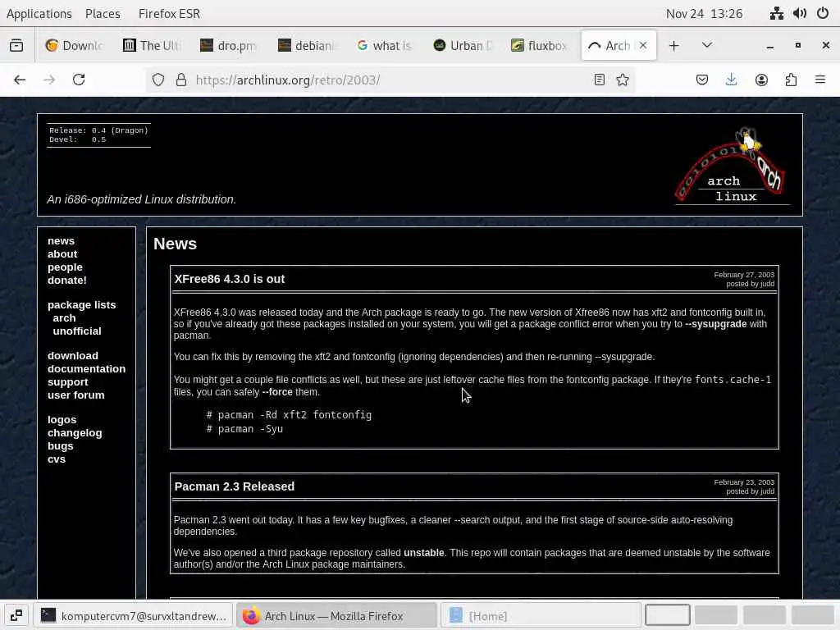The width and height of the screenshot is (840, 630).
Task: Reload the current page
Action: click(79, 80)
